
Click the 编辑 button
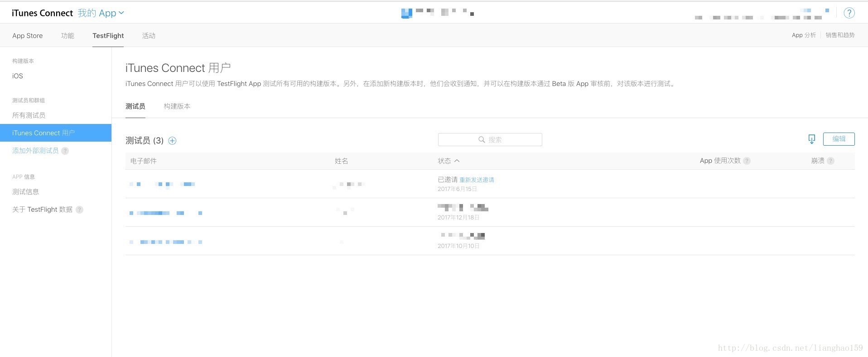(x=839, y=139)
